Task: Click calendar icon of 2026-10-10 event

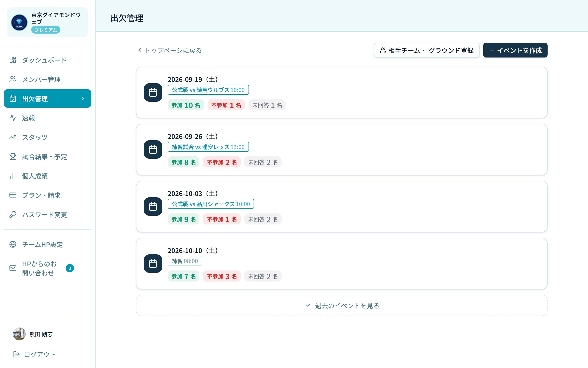Action: 153,264
